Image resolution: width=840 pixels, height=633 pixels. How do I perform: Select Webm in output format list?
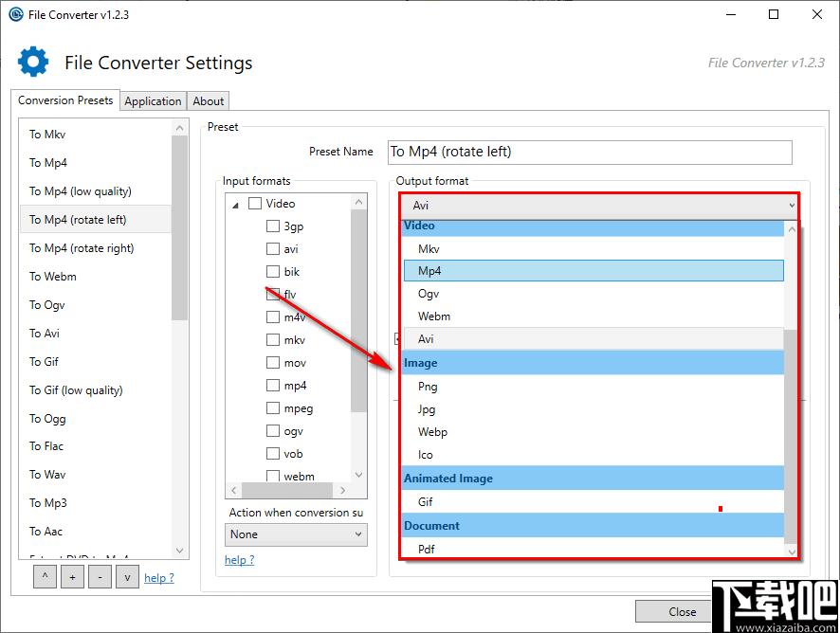click(x=593, y=316)
